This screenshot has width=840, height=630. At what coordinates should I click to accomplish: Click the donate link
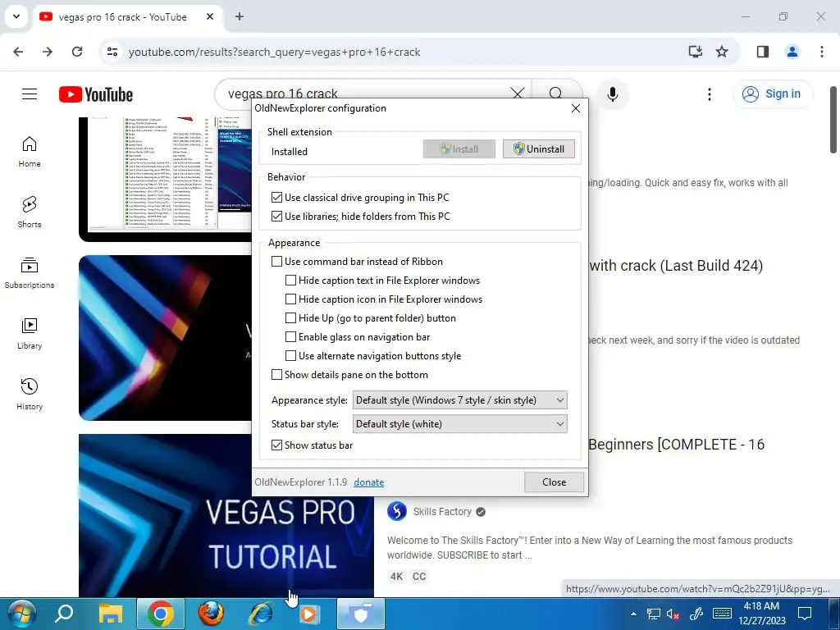click(368, 482)
